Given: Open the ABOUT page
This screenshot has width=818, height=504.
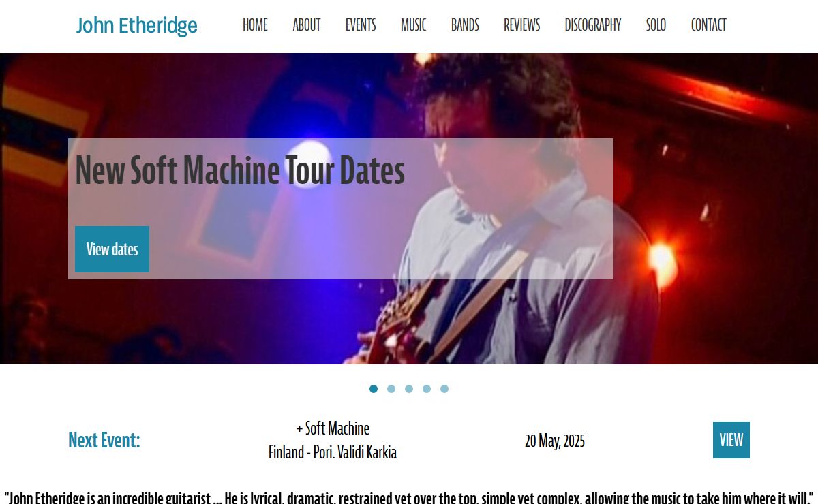Looking at the screenshot, I should point(306,25).
